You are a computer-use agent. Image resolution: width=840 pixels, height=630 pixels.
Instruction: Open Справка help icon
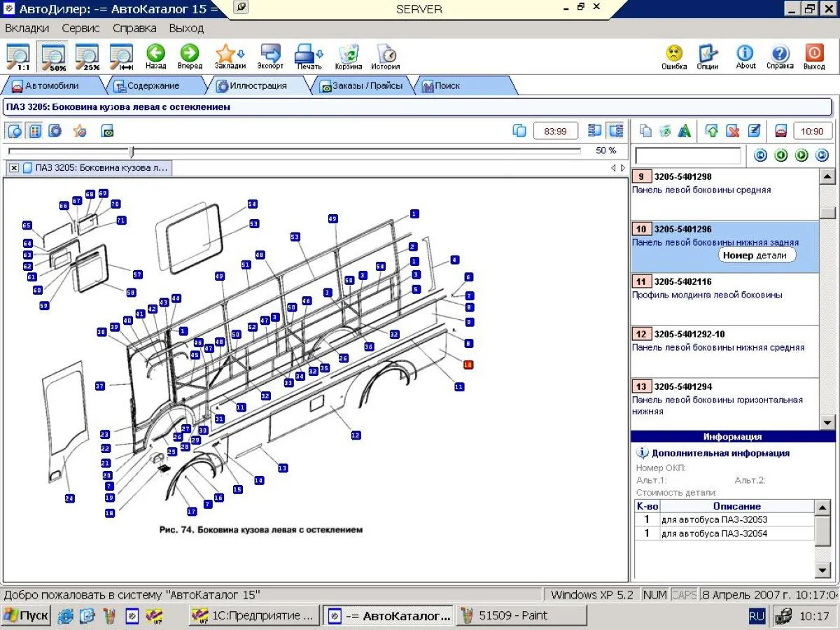pyautogui.click(x=780, y=57)
